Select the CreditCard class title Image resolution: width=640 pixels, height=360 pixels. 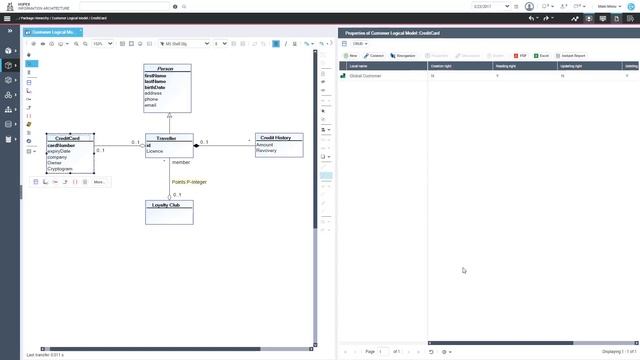coord(67,138)
